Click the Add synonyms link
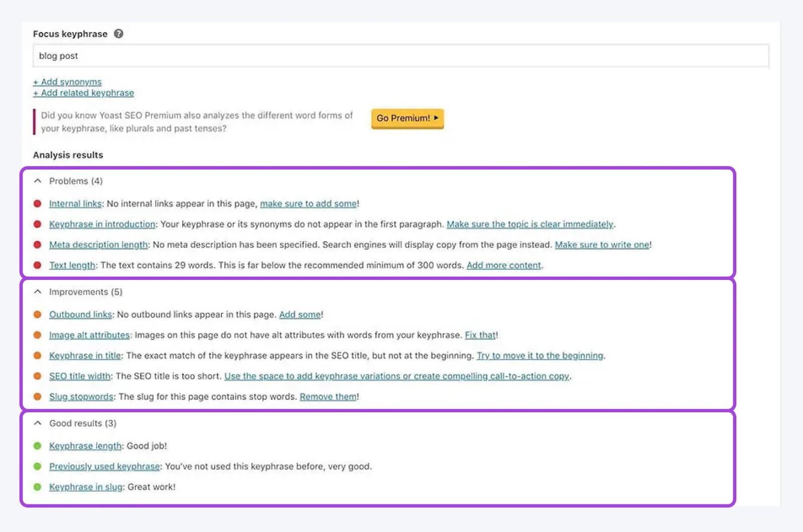Screen dimensions: 803x532 67,82
